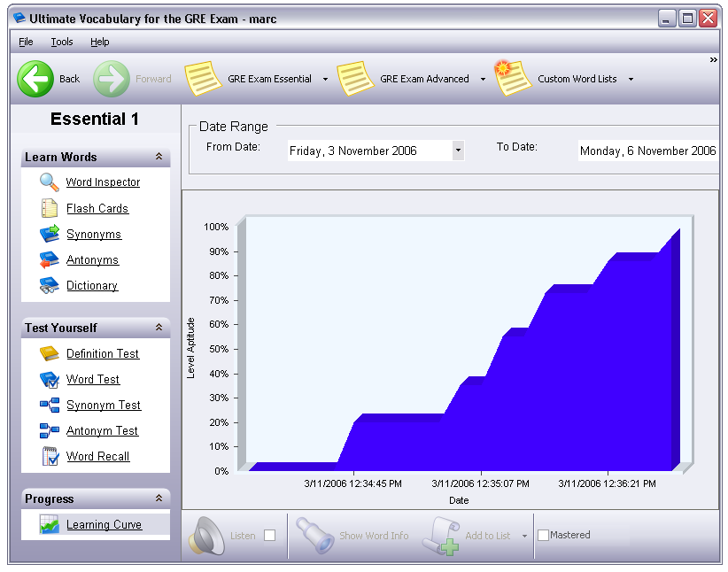
Task: Click the Show Word Info label
Action: [x=375, y=536]
